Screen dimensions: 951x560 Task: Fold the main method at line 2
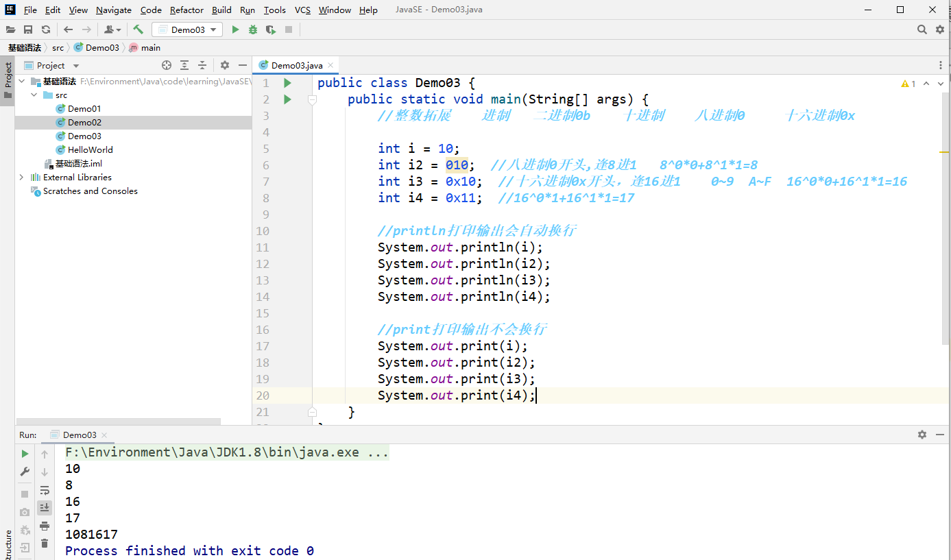[312, 99]
